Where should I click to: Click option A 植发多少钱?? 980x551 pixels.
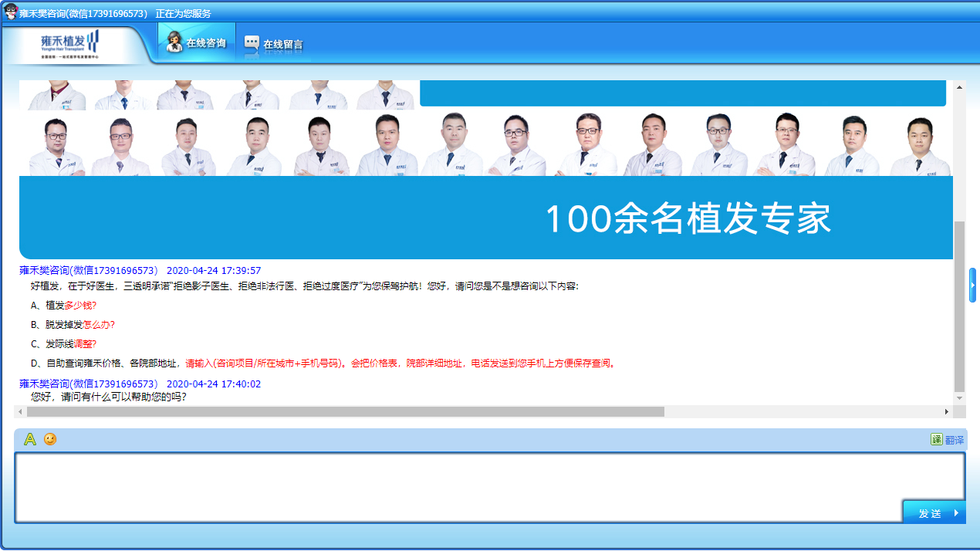tap(63, 305)
